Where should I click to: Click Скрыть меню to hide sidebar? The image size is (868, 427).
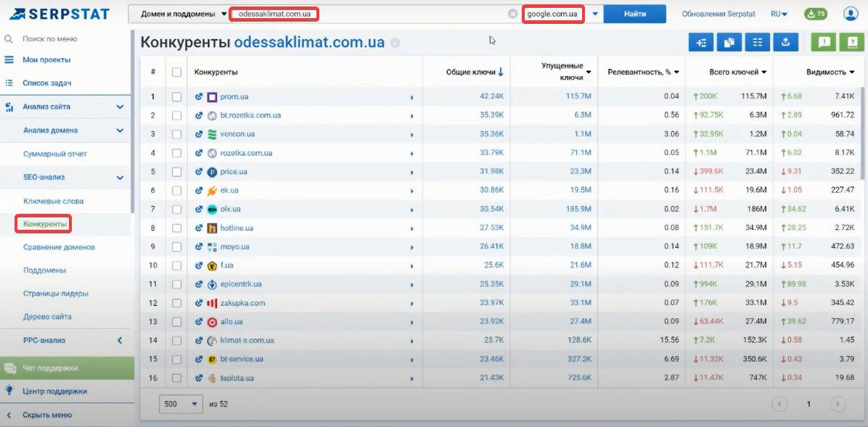coord(47,415)
